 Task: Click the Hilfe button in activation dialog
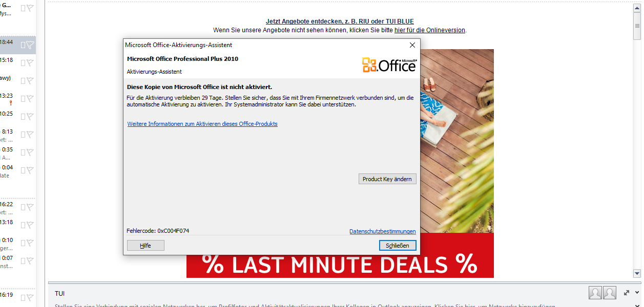[x=146, y=246]
